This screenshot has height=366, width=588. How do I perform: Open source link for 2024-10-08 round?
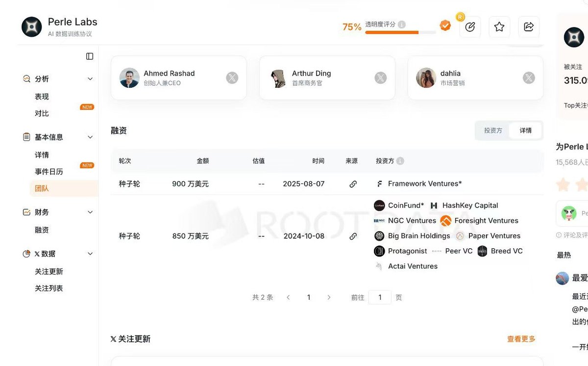[x=353, y=236]
